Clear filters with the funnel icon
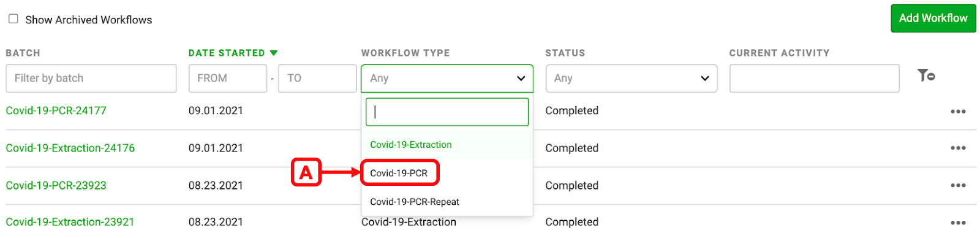Screen dimensions: 980x238 pos(926,75)
